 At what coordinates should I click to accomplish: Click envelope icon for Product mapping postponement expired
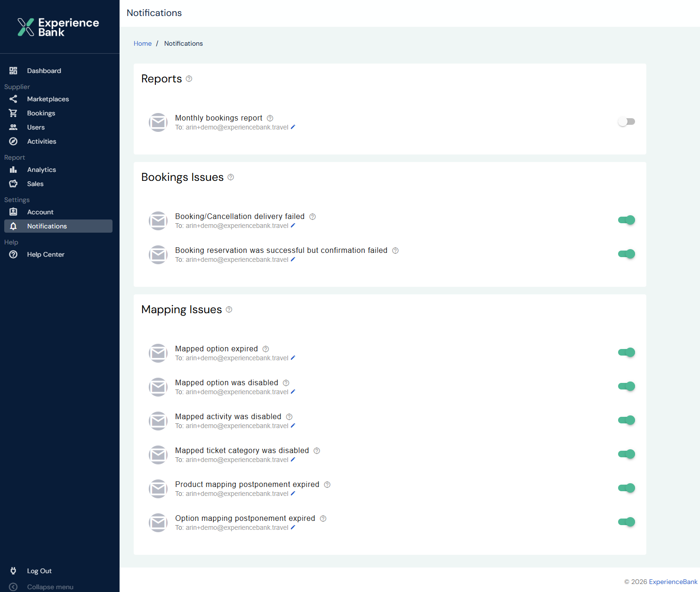click(158, 489)
